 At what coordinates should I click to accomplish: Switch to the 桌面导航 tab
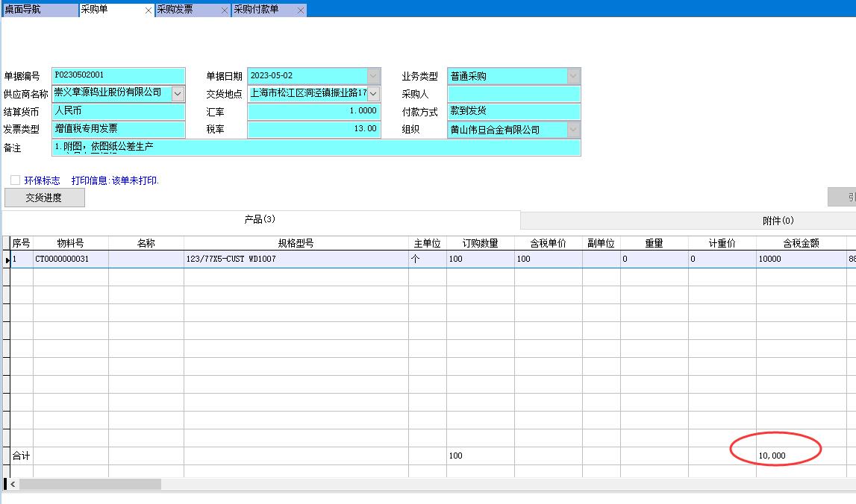[x=39, y=10]
